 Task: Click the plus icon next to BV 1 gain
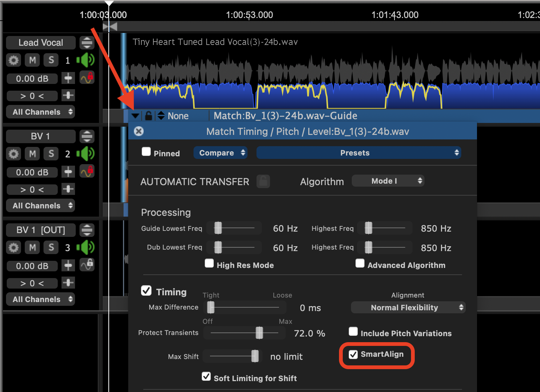tap(68, 172)
